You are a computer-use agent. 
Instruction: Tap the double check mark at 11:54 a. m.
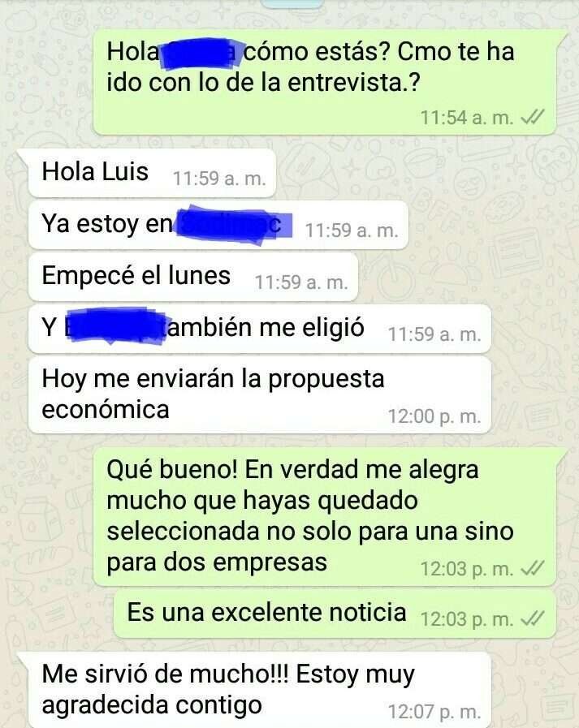coord(532,118)
